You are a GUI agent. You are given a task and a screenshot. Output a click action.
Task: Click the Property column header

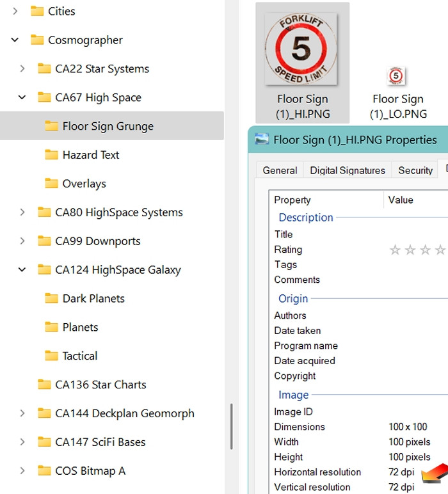[x=292, y=200]
